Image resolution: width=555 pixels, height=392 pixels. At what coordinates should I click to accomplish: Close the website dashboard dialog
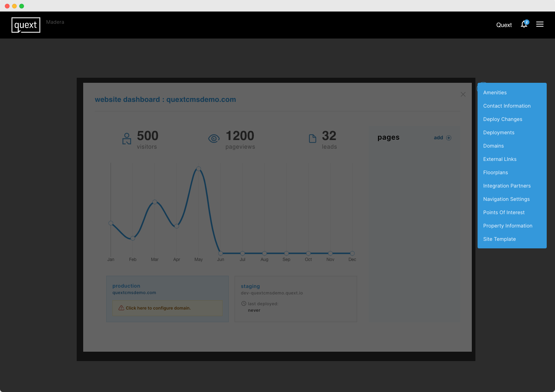tap(463, 94)
